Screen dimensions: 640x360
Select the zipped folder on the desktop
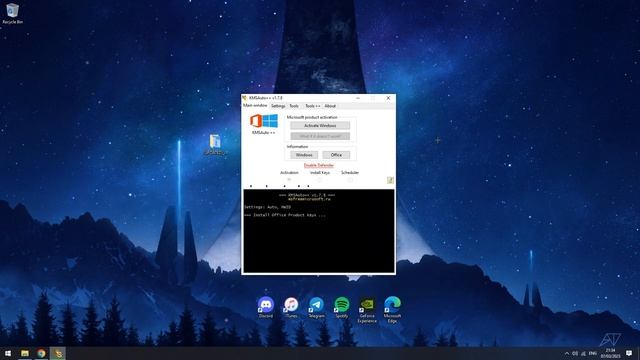pos(215,145)
